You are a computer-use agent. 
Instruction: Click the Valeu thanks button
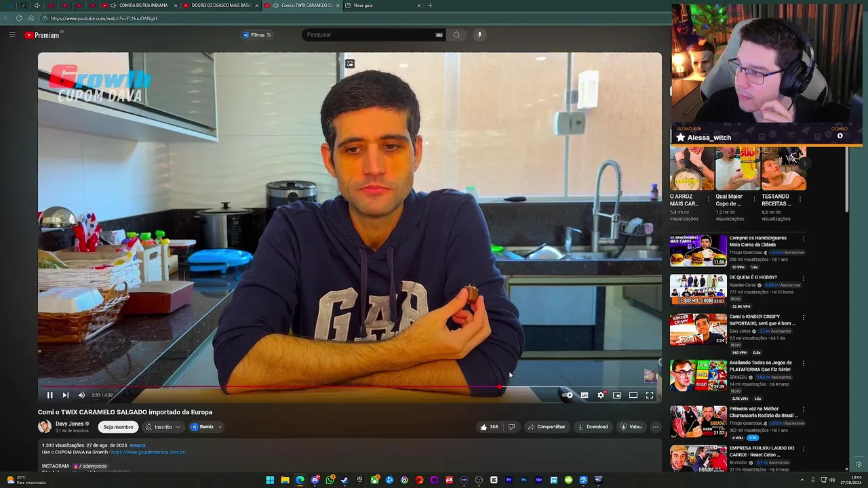(x=631, y=427)
